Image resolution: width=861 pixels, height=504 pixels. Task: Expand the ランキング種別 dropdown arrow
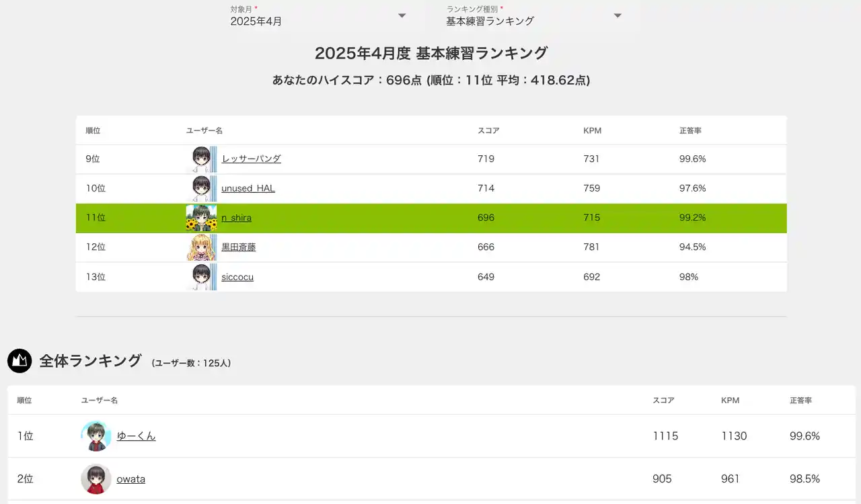[x=617, y=15]
